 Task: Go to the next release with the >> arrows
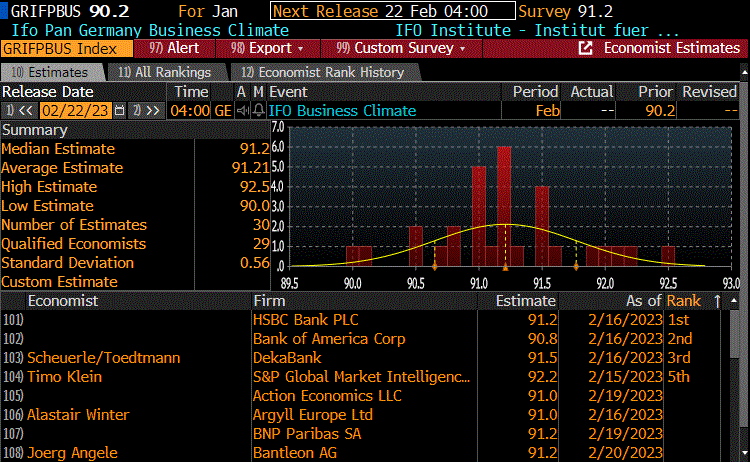point(146,111)
